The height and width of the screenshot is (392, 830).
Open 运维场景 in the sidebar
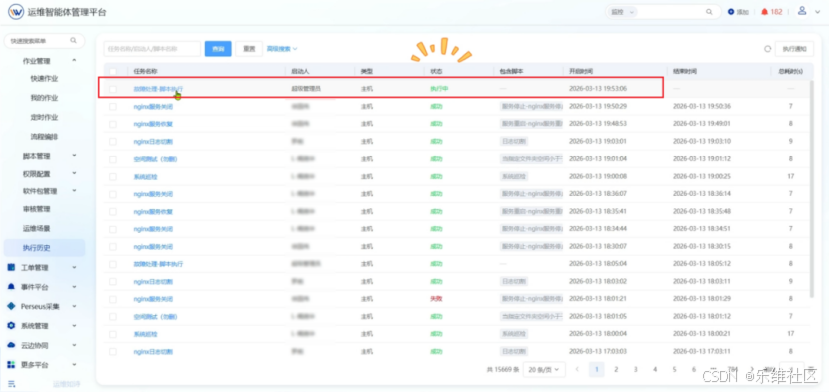[37, 229]
